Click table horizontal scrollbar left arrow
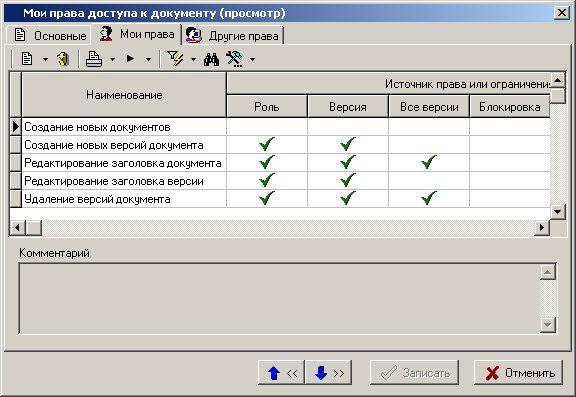The width and height of the screenshot is (576, 397). click(17, 228)
